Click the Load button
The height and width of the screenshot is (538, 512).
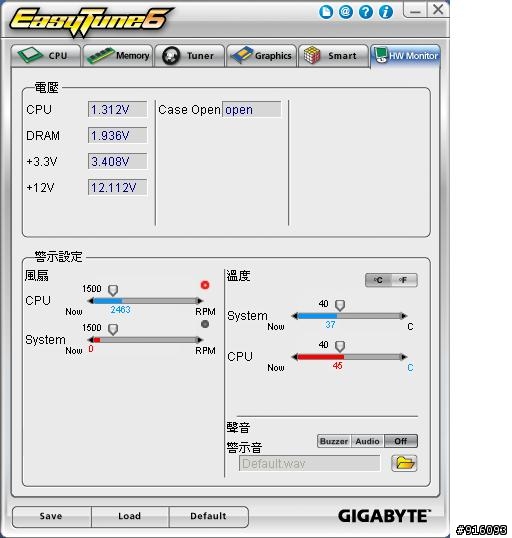tap(130, 517)
